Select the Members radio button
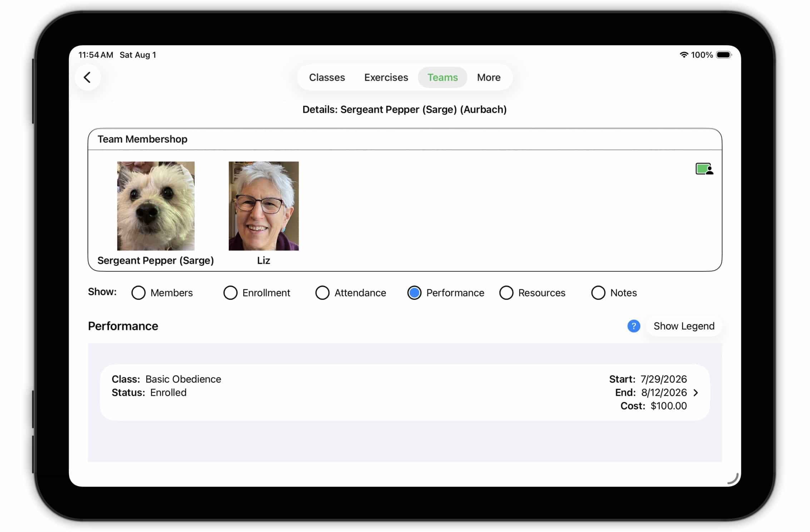Viewport: 810px width, 532px height. click(138, 293)
